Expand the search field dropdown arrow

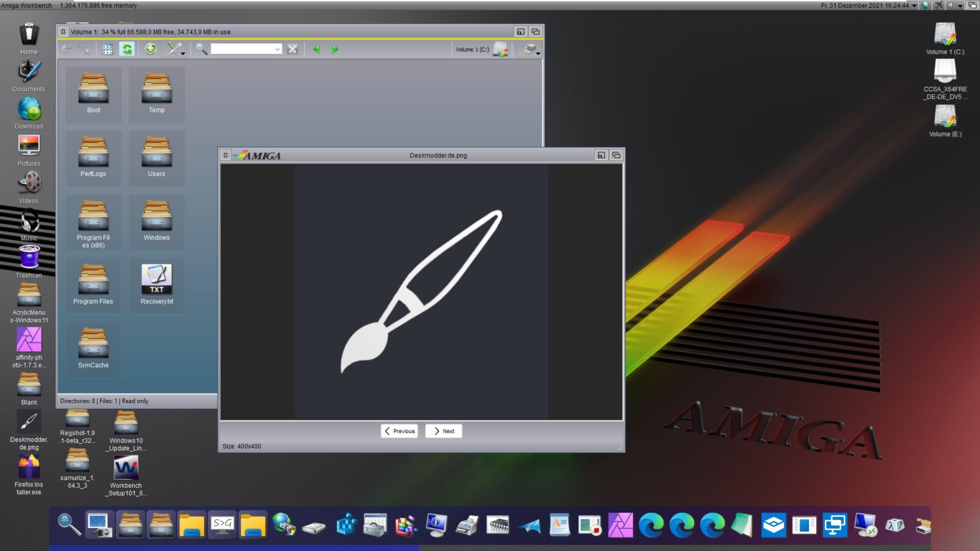(277, 49)
